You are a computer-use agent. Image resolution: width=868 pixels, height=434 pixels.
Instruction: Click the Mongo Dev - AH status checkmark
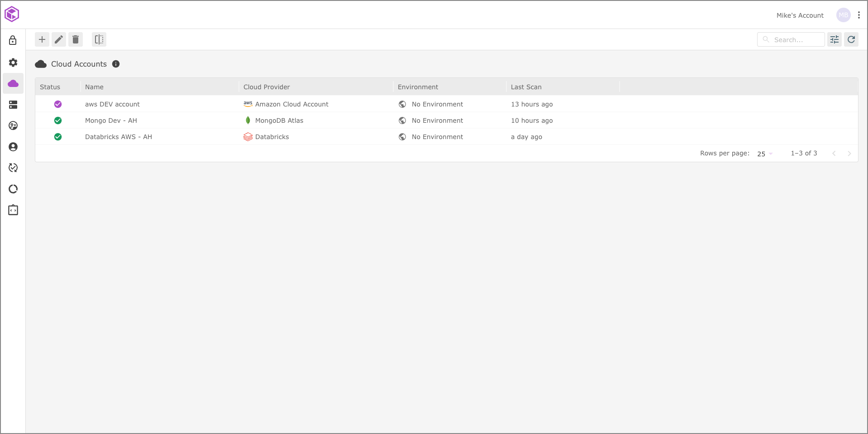pyautogui.click(x=58, y=121)
